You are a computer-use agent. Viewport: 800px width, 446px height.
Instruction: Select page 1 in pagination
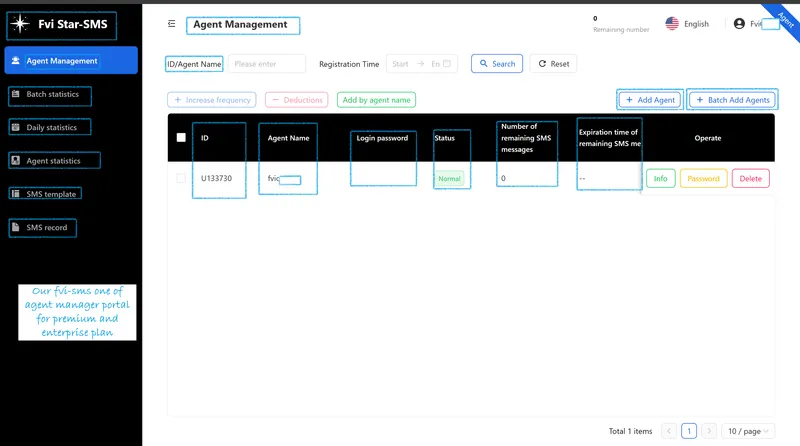point(689,431)
